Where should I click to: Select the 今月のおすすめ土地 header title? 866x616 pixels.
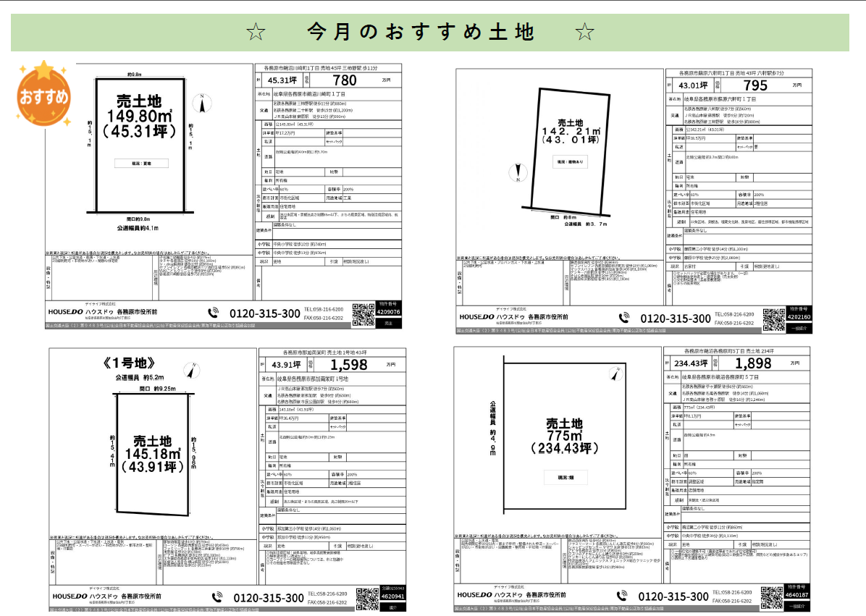point(421,33)
